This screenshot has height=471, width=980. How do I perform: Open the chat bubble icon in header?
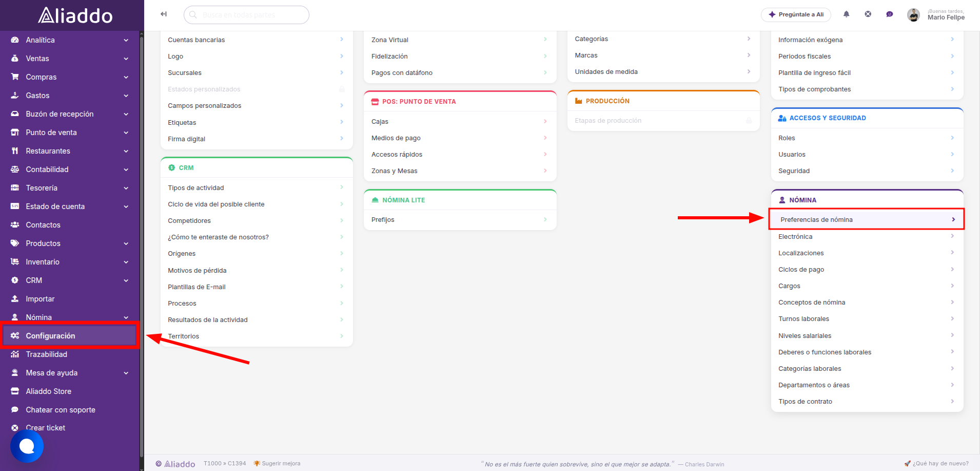coord(889,14)
